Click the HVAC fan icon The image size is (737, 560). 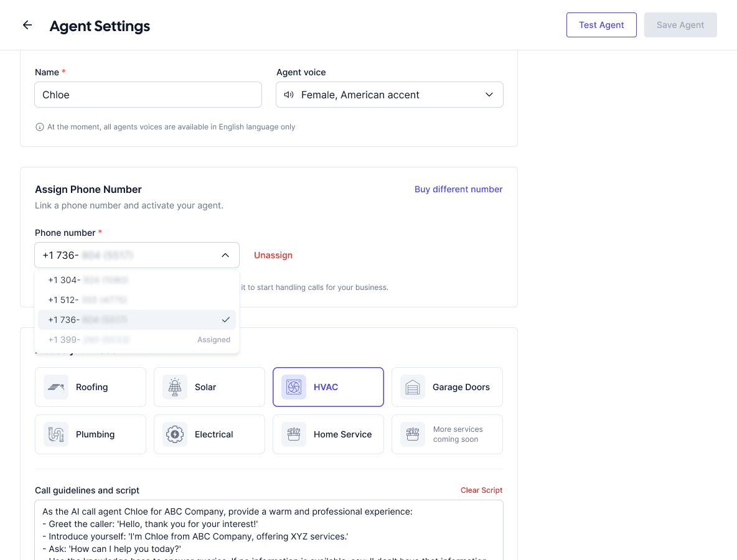tap(294, 387)
